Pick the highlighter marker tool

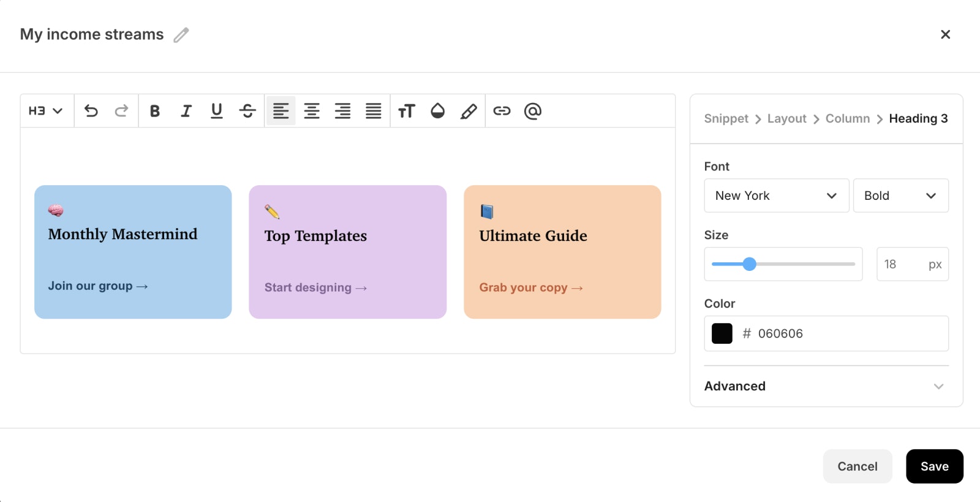[469, 111]
